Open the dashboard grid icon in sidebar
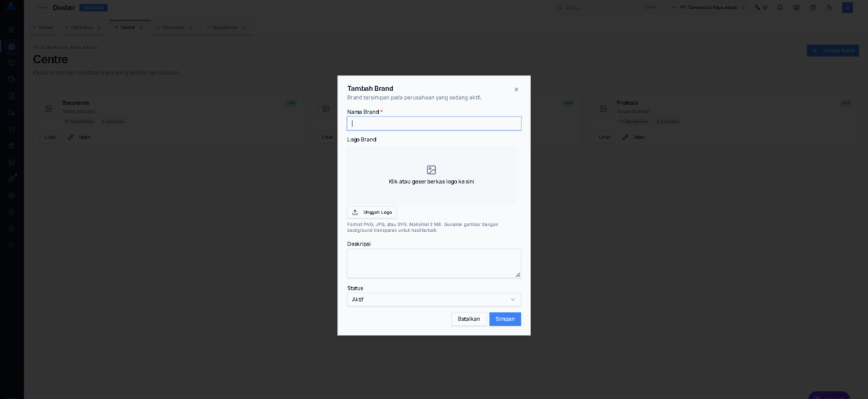 12,30
